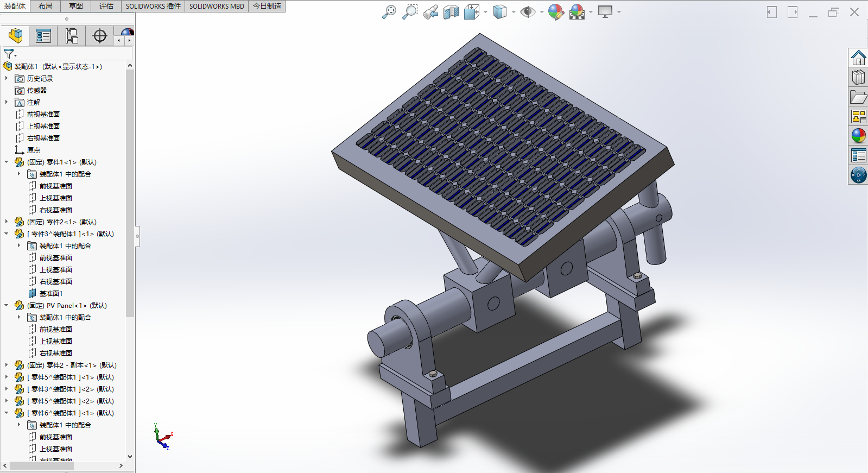
Task: Collapse the (固定) 零件1<1> node
Action: [x=7, y=162]
